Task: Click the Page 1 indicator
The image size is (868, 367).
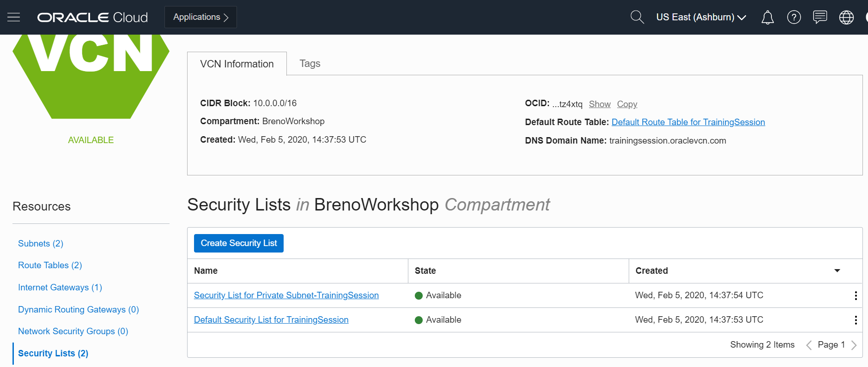Action: click(x=831, y=345)
